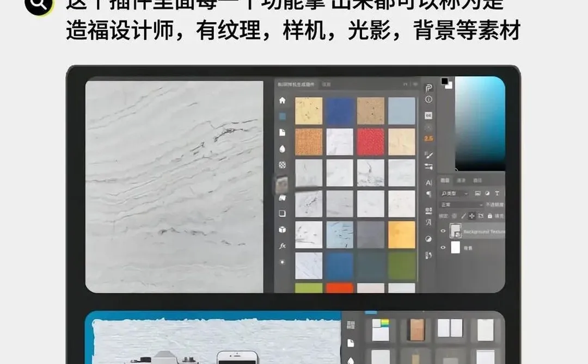Open the document page icon above the marble swatches
Viewport: 588px width, 364px height.
click(x=283, y=133)
